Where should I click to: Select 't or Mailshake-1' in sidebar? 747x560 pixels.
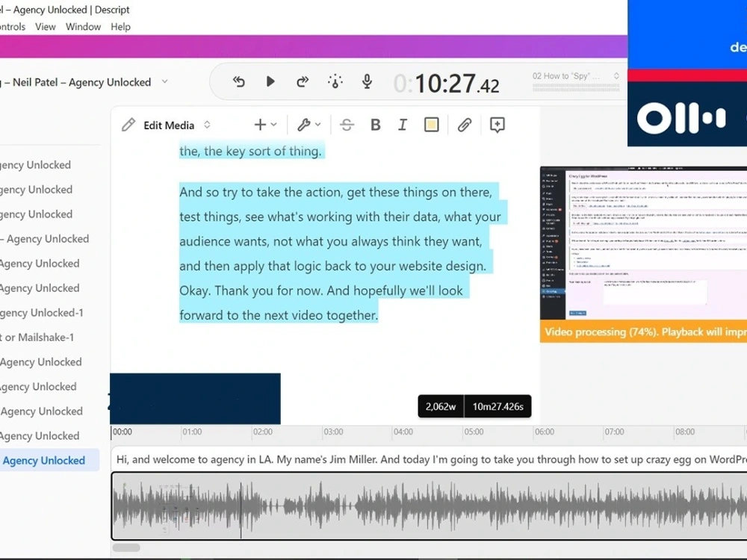coord(37,337)
